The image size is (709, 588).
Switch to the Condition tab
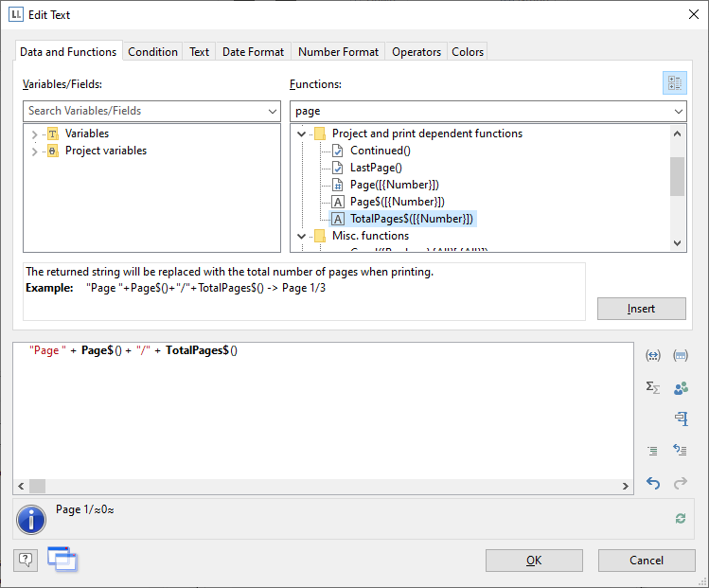pos(152,52)
